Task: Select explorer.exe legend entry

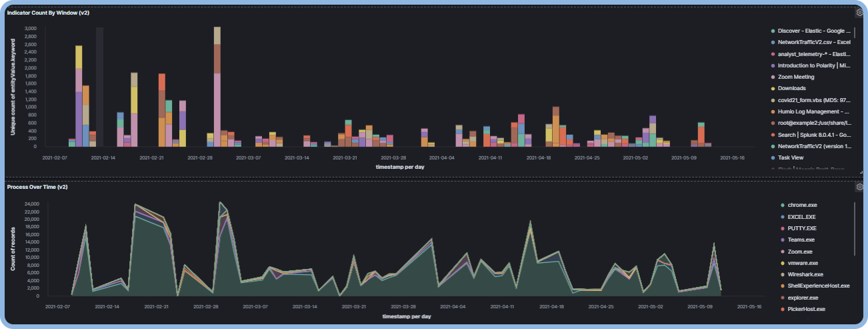Action: pyautogui.click(x=802, y=298)
